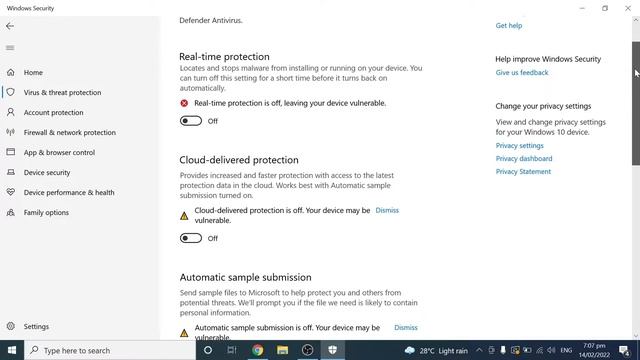Show hidden system tray icons
Screen dimensions: 640x360
pyautogui.click(x=479, y=350)
